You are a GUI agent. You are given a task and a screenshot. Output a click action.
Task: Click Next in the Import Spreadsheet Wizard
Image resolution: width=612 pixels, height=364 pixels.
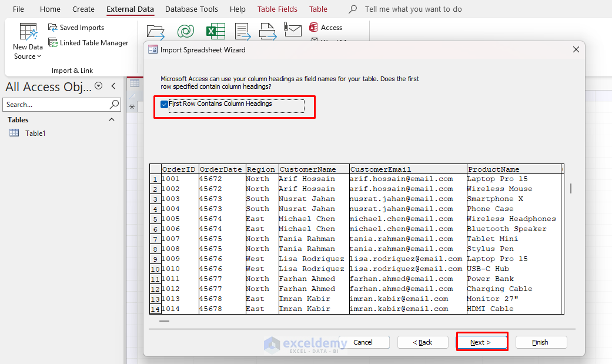(x=481, y=342)
